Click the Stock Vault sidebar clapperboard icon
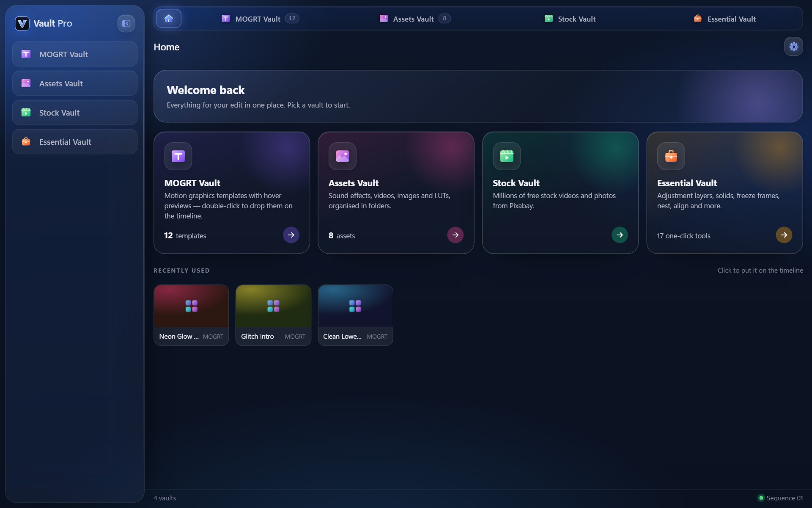This screenshot has height=508, width=812. (26, 113)
